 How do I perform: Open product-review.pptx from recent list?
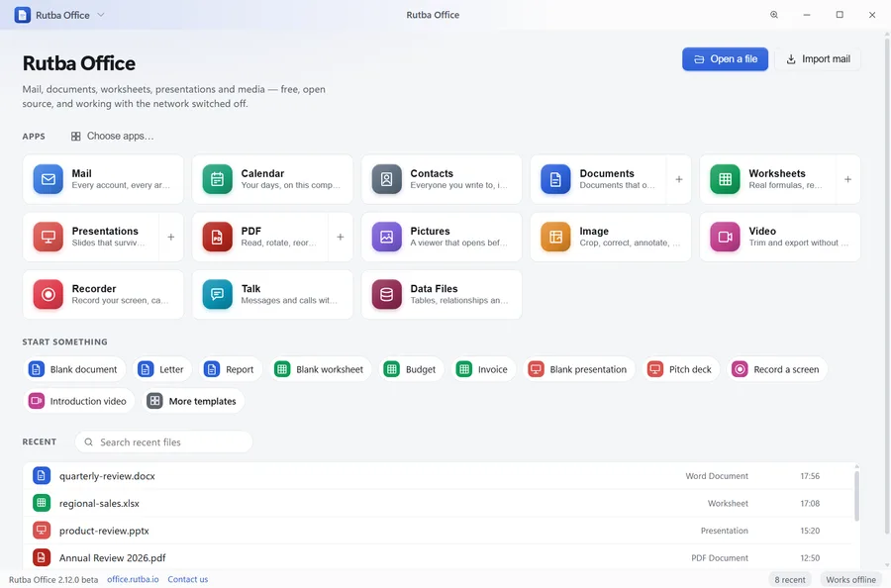pyautogui.click(x=438, y=530)
